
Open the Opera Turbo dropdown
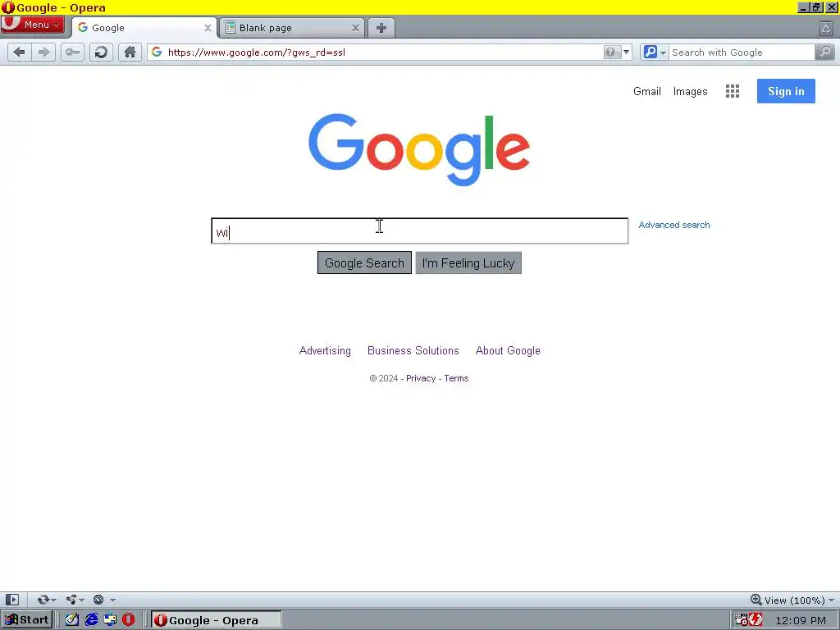104,600
